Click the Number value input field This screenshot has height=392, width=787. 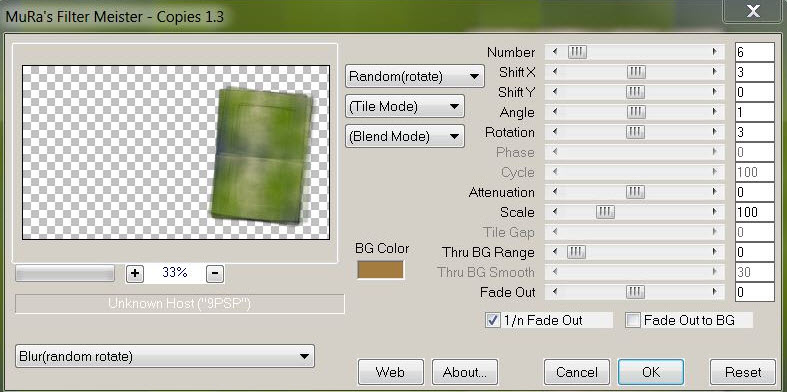pyautogui.click(x=754, y=52)
